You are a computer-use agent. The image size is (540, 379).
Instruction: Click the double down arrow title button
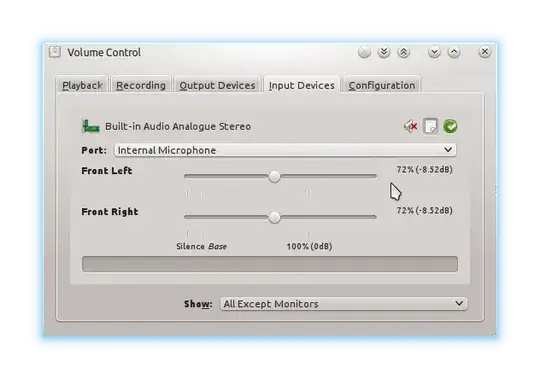coord(384,52)
